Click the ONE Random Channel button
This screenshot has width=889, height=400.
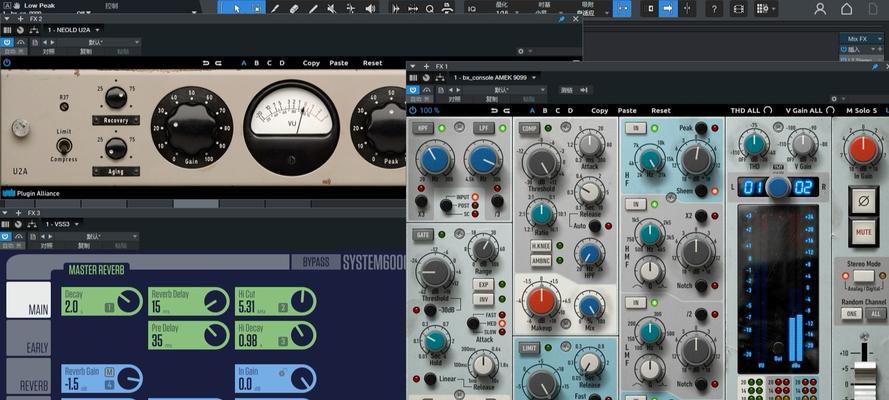[851, 313]
